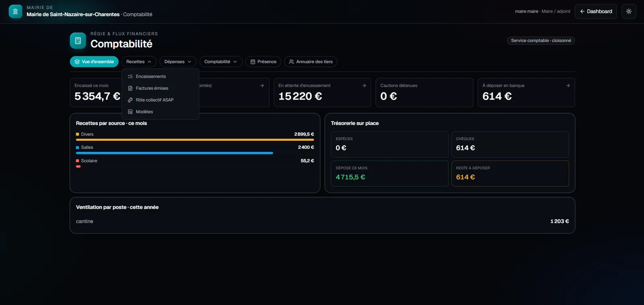Open the arrow on En attente d'encaissement card

pyautogui.click(x=364, y=85)
